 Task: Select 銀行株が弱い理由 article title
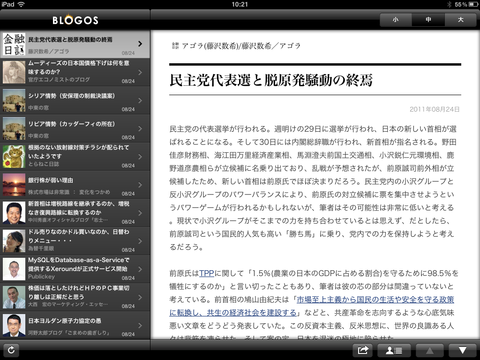[51, 180]
